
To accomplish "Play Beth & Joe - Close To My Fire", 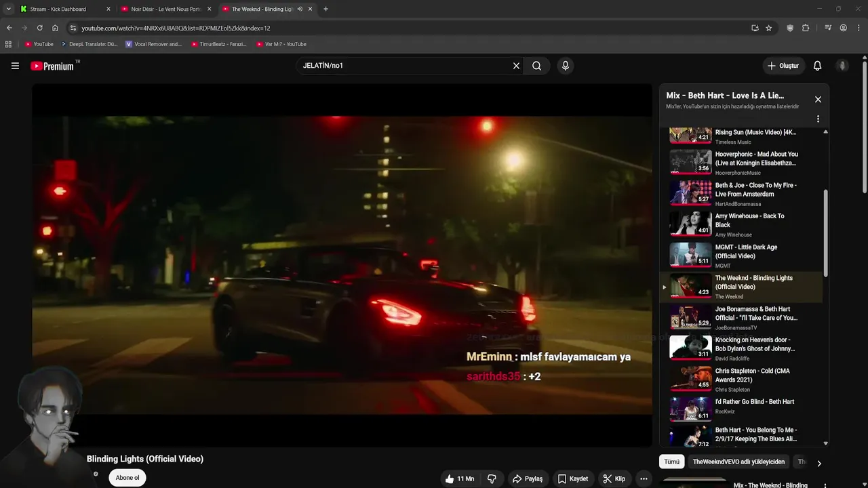I will [x=743, y=194].
